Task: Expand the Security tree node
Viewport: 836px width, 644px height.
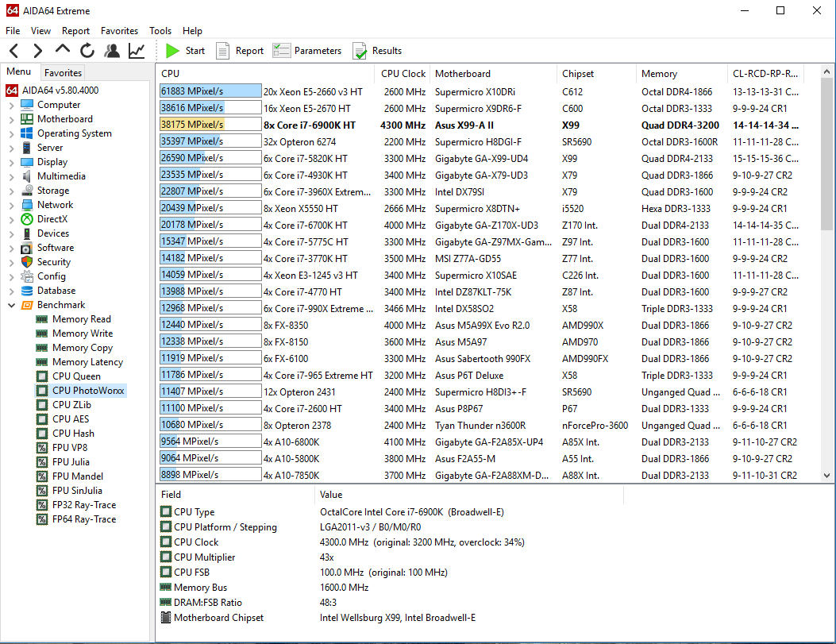Action: [12, 262]
